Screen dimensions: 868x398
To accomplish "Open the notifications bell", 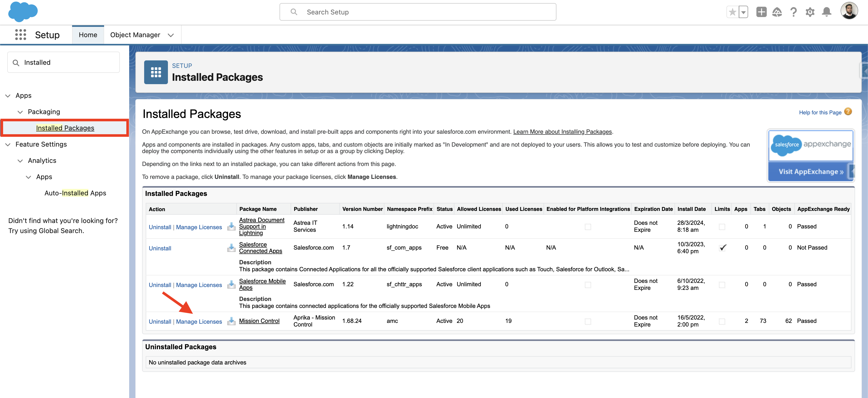I will [x=827, y=12].
